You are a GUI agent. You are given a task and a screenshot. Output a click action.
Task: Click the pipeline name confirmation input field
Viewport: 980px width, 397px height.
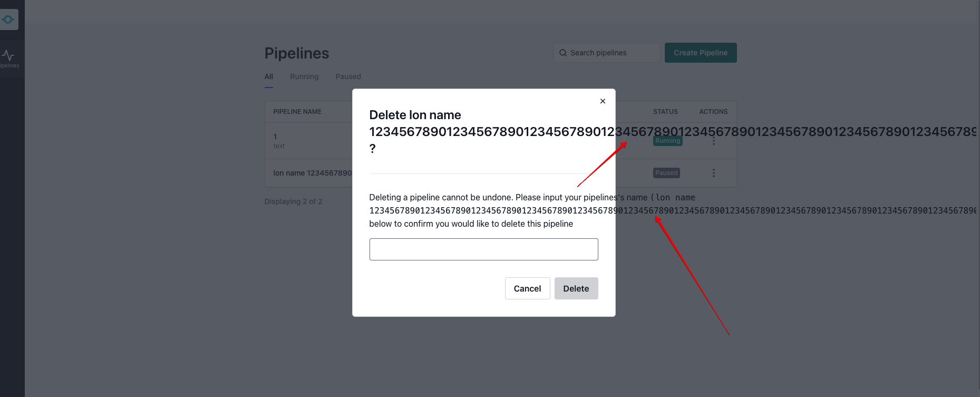pos(483,249)
